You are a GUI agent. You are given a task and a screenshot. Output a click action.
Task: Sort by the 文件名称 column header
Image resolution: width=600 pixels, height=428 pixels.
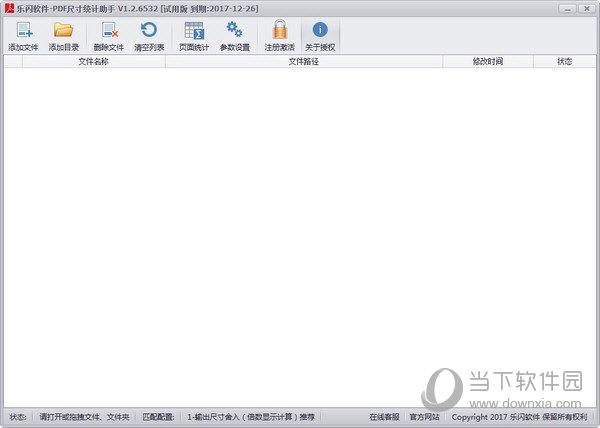point(94,62)
